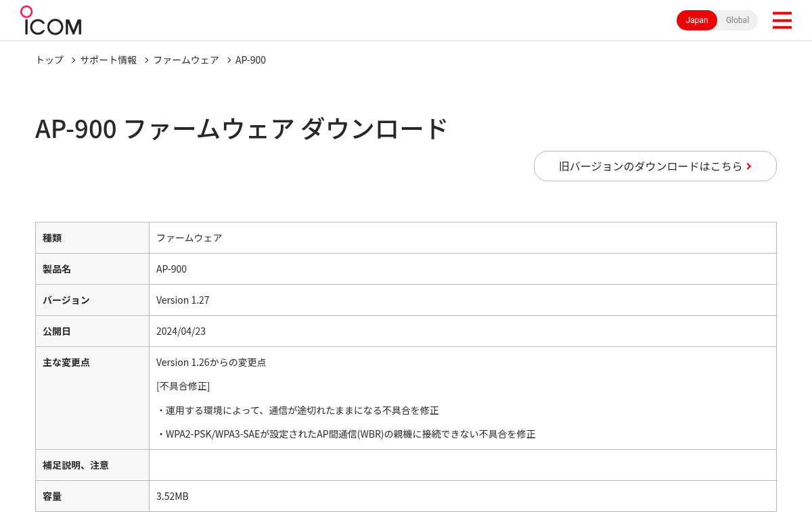
Task: Click chevron before AP-900 breadcrumb
Action: (229, 60)
